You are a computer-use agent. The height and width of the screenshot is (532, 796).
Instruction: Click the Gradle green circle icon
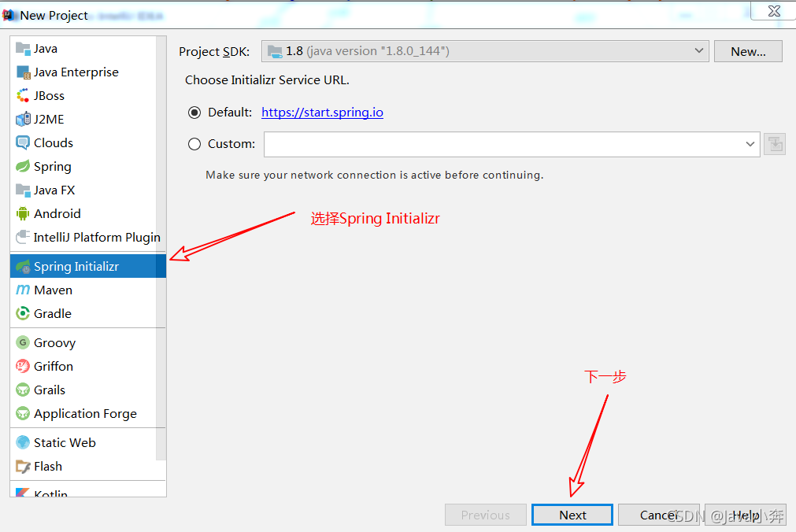click(23, 314)
